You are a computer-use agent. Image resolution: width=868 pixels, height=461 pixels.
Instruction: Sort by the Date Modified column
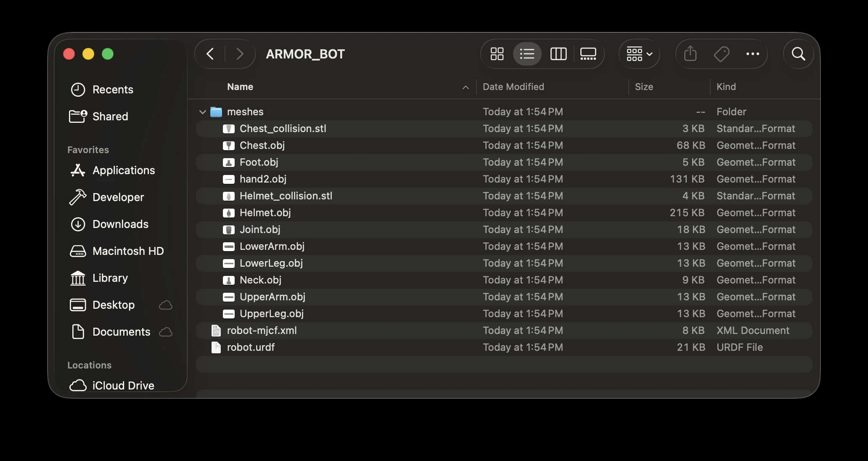pyautogui.click(x=513, y=87)
